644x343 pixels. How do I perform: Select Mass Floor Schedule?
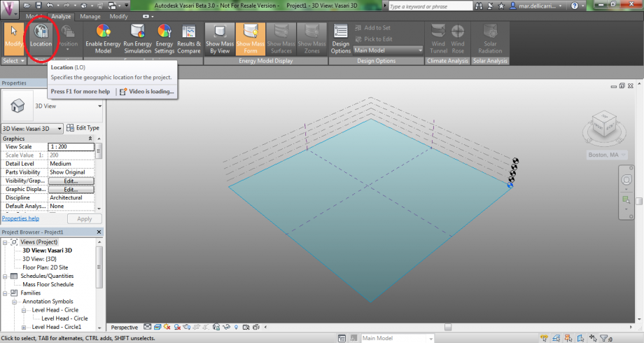pos(48,284)
